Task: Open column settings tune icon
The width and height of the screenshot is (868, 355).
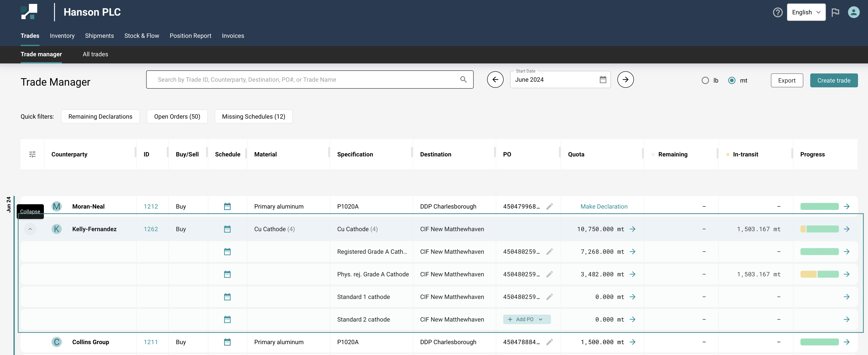Action: 32,154
